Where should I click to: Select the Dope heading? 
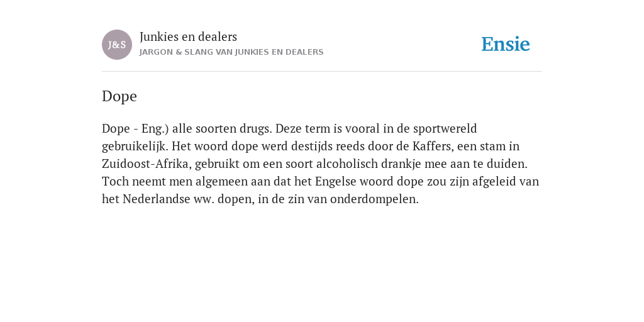click(x=119, y=96)
